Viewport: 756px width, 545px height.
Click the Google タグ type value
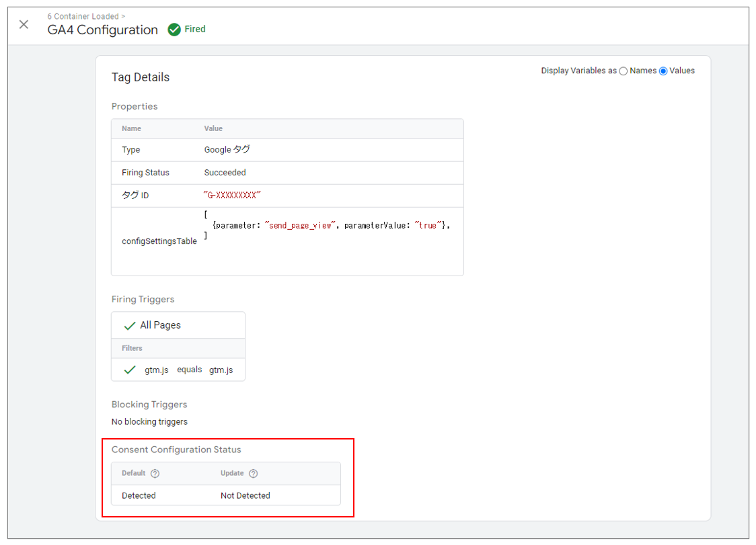227,149
